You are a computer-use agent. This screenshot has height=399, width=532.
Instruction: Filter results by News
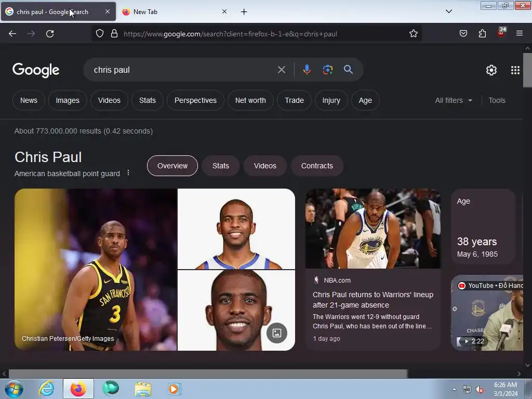click(x=29, y=100)
